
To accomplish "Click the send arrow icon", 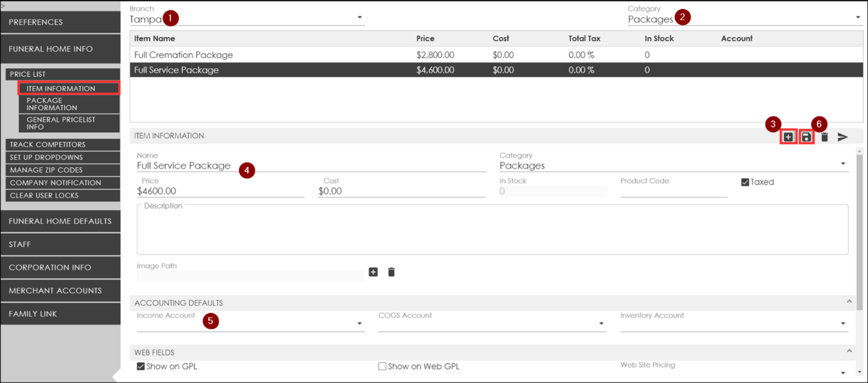I will click(842, 137).
